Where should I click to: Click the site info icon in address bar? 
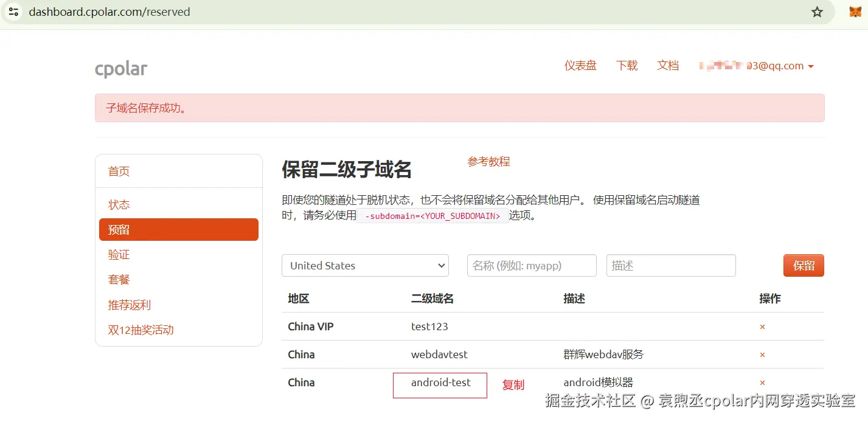coord(14,12)
